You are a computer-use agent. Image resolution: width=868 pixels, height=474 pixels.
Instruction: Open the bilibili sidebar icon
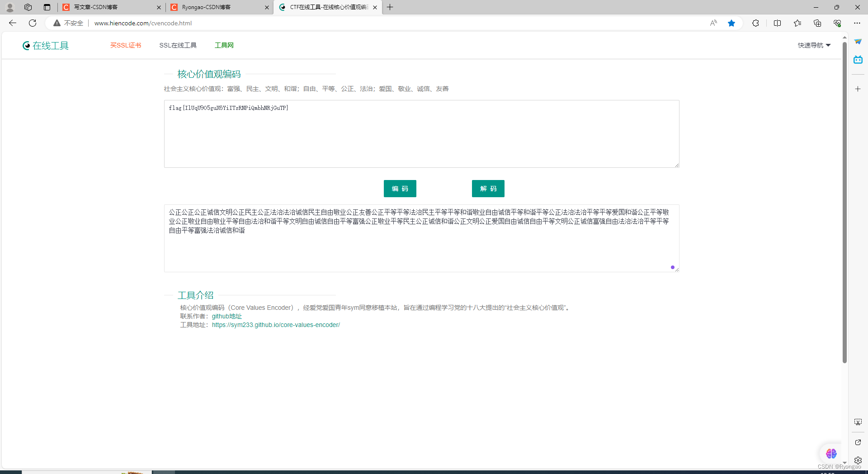858,60
